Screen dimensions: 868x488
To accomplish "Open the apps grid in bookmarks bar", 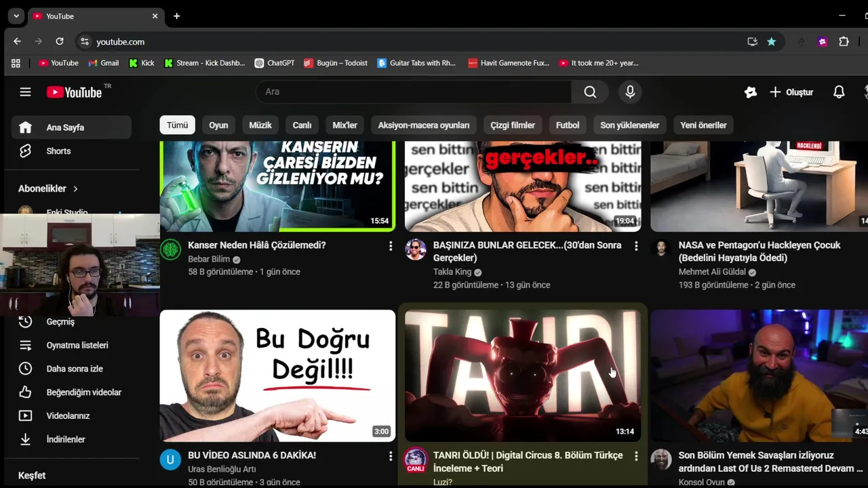I will click(x=16, y=63).
